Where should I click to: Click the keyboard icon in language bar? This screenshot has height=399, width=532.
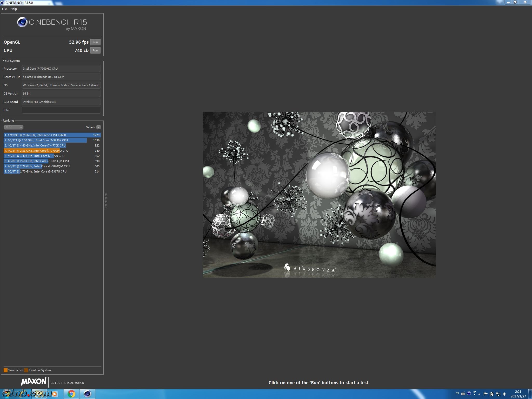click(x=463, y=393)
